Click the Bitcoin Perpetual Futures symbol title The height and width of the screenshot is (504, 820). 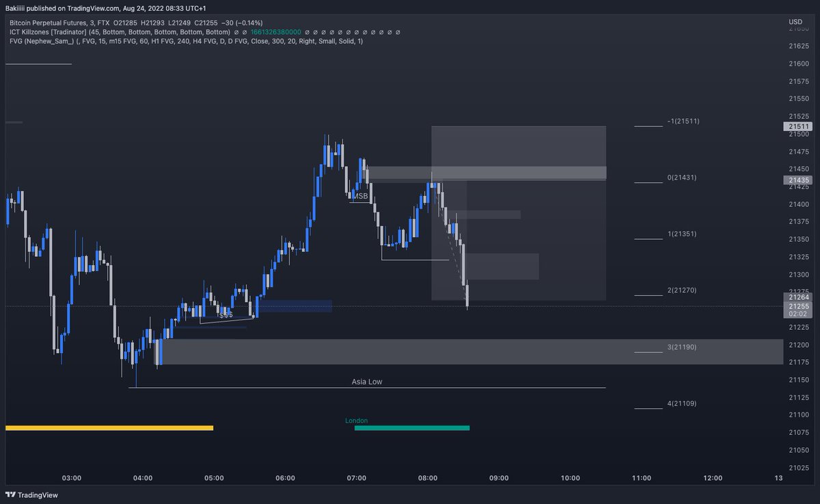coord(53,23)
